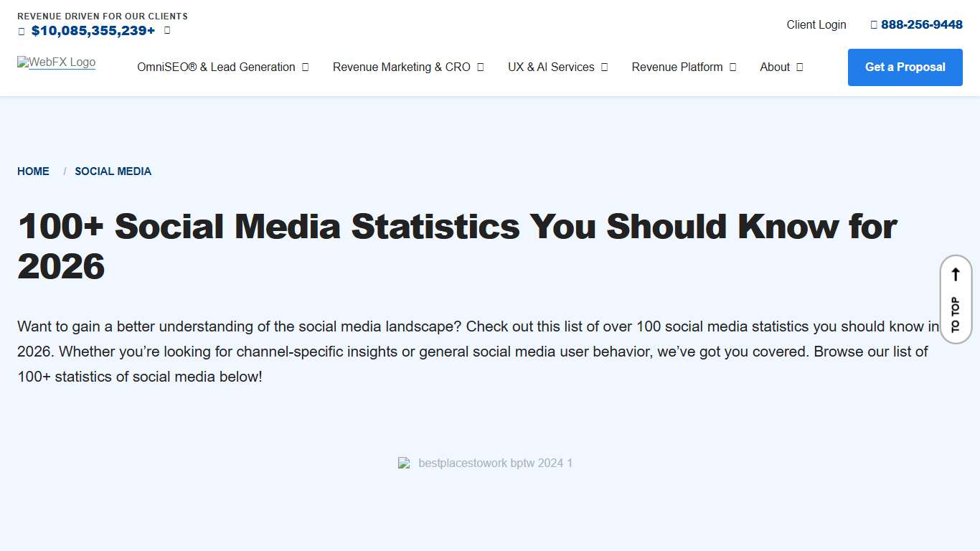Click the HOME breadcrumb link
This screenshot has height=551, width=980.
[x=33, y=171]
